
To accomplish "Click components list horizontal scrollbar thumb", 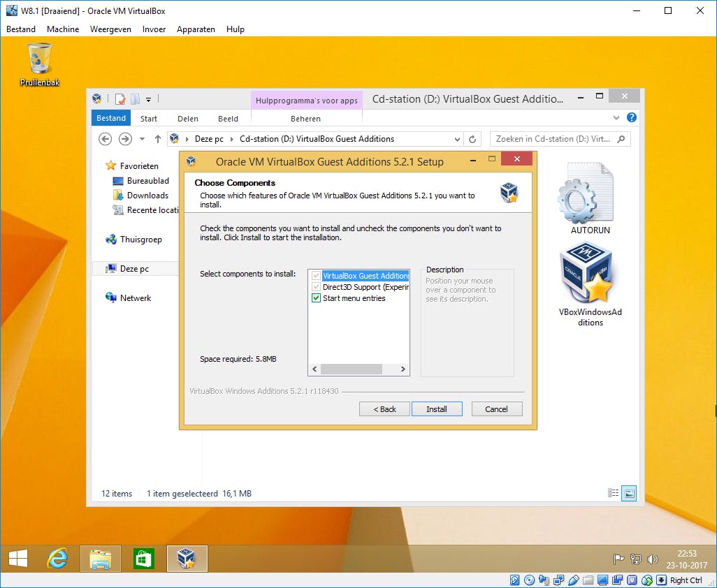I will click(352, 369).
